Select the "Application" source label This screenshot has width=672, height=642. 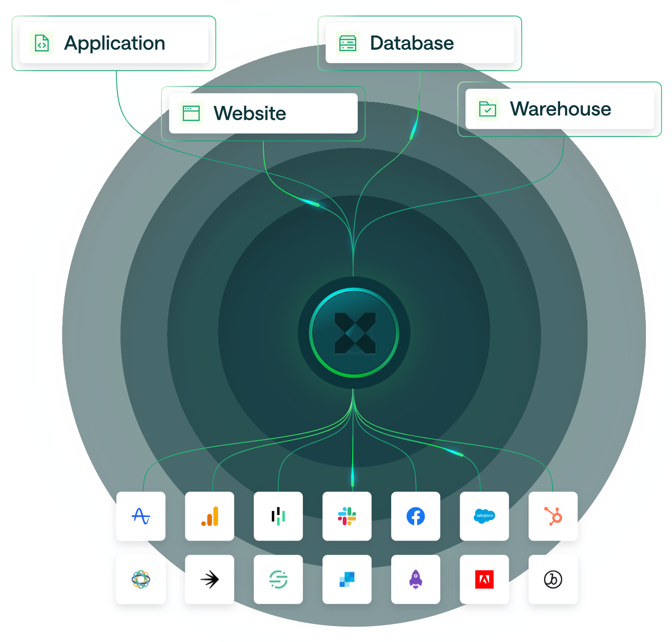click(115, 43)
